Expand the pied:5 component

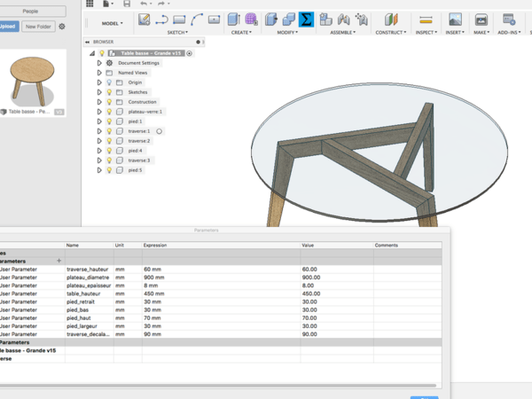[99, 170]
